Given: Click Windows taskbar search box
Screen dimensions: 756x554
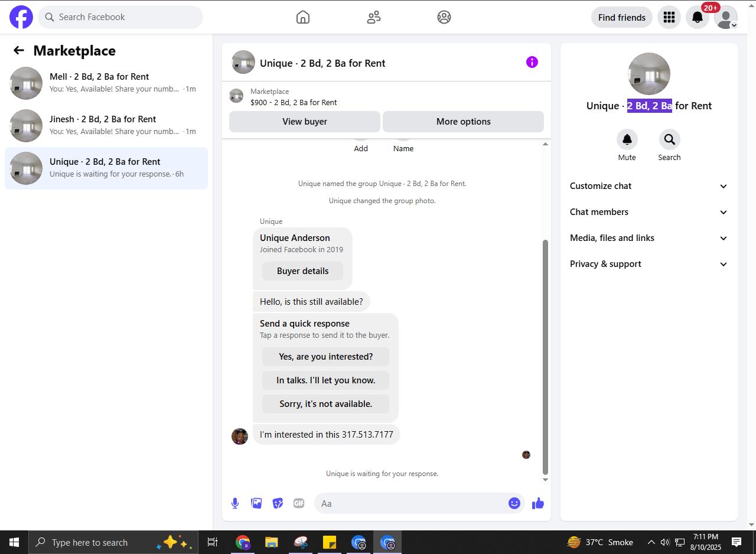Looking at the screenshot, I should (112, 542).
